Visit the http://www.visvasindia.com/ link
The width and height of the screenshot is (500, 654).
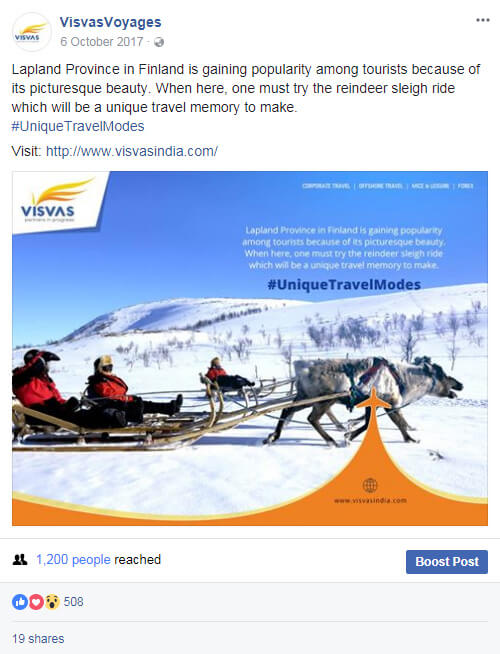tap(132, 151)
